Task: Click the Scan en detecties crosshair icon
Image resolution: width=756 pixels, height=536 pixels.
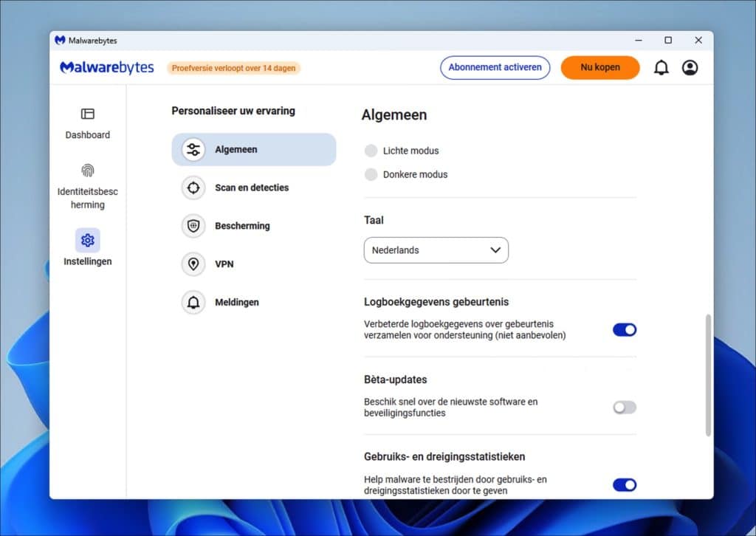Action: (x=193, y=188)
